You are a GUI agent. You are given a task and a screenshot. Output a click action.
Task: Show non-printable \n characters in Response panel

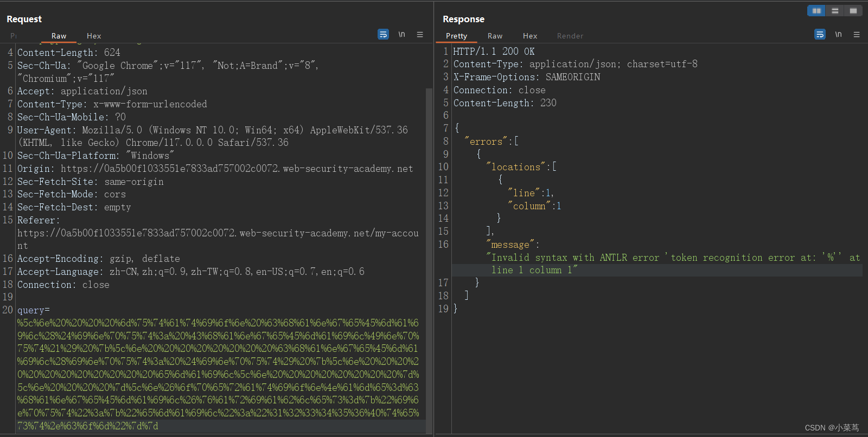(839, 34)
